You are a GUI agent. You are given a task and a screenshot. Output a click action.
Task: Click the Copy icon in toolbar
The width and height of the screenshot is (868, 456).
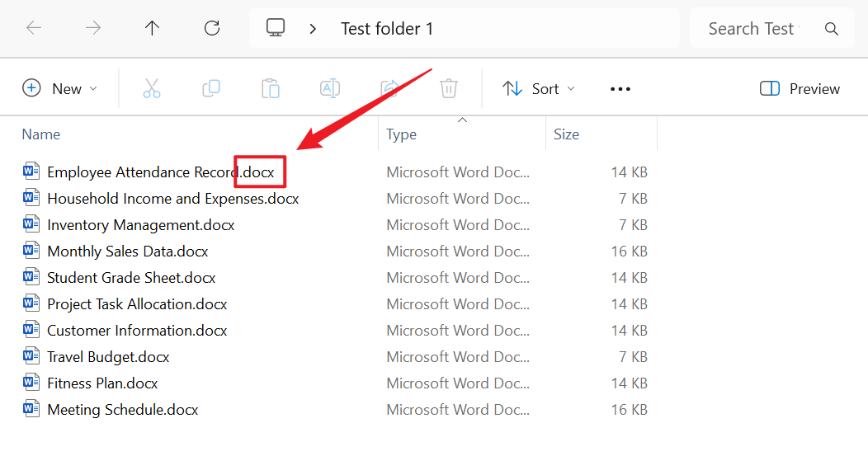click(211, 89)
